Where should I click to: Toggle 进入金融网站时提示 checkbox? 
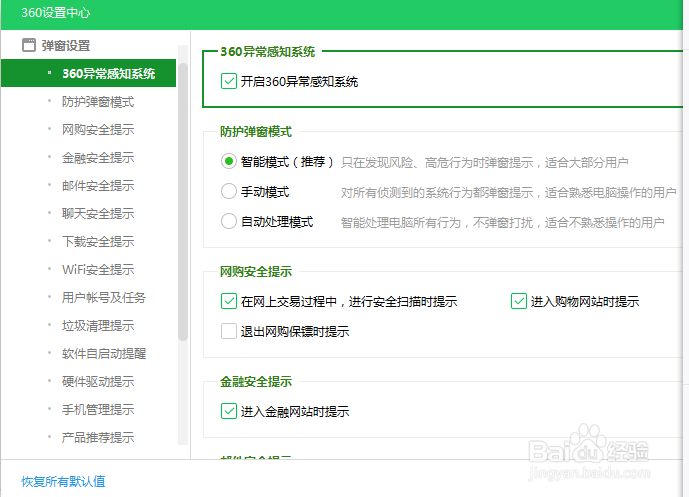[x=228, y=411]
